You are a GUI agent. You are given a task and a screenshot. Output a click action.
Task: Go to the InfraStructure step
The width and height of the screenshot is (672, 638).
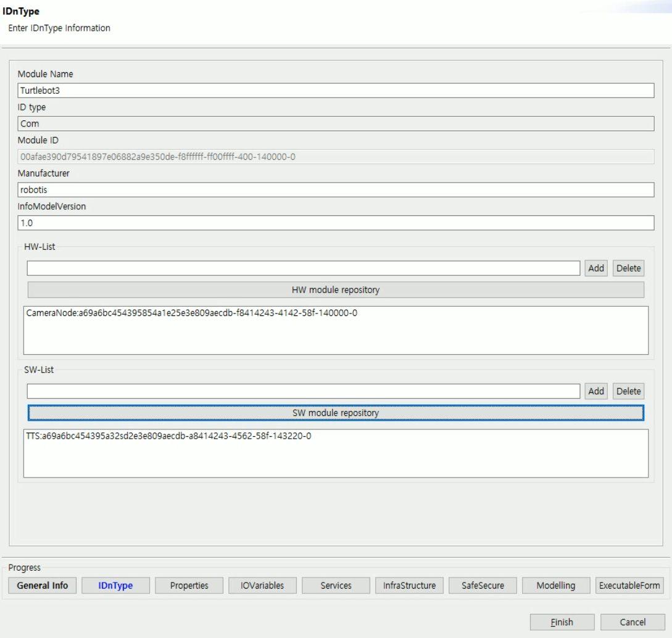coord(410,585)
